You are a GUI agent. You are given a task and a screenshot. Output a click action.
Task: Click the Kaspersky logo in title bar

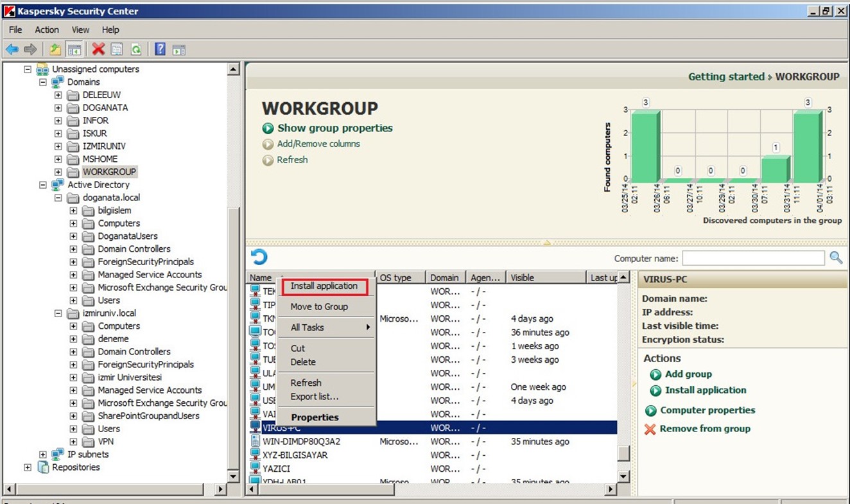10,11
